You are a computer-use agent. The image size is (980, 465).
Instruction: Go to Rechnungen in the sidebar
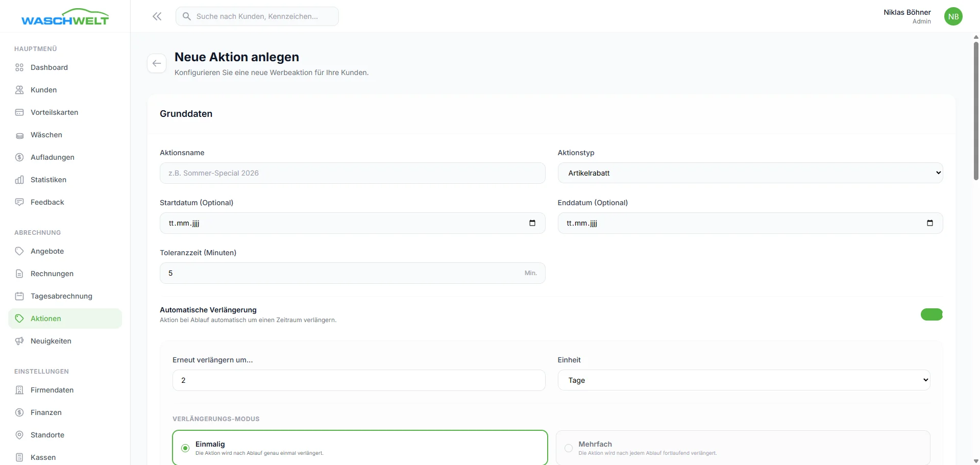(52, 274)
